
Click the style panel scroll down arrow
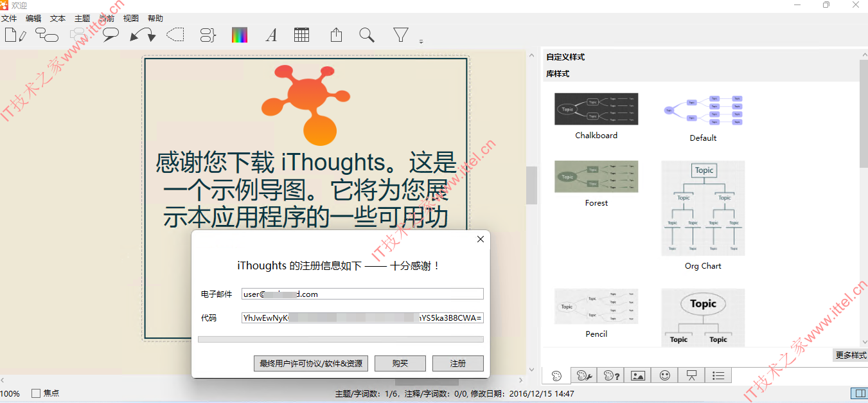864,341
